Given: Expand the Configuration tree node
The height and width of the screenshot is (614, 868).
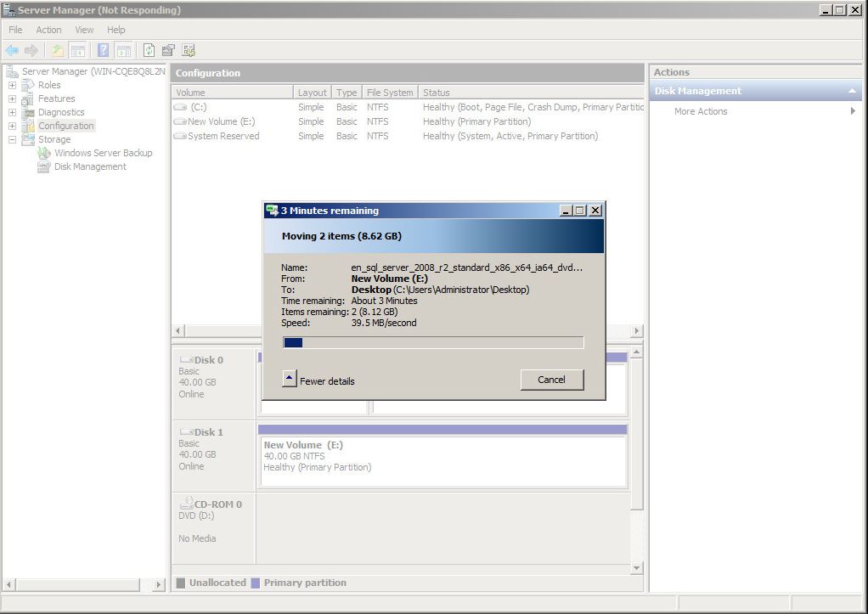Looking at the screenshot, I should 12,126.
